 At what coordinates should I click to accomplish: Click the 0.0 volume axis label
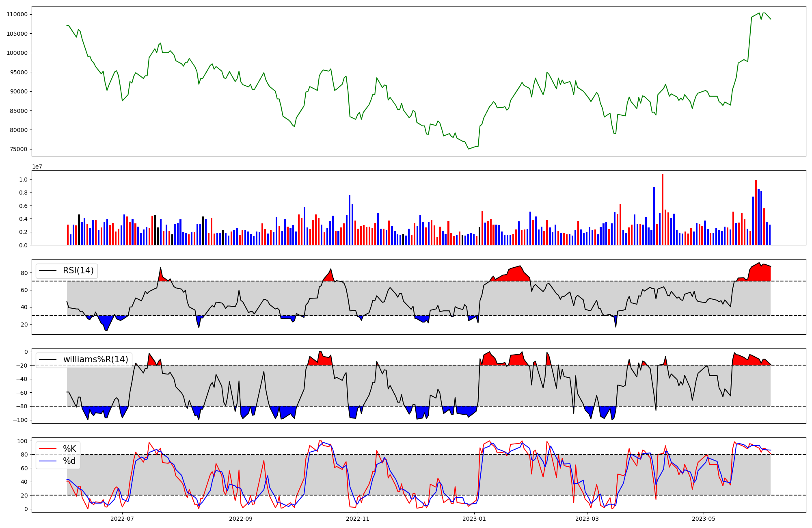click(x=23, y=245)
